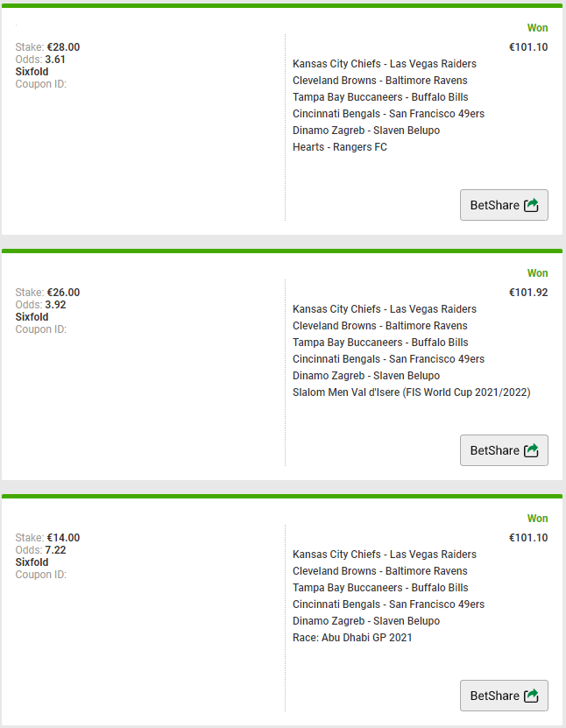Screen dimensions: 566x728
Task: Click €101.92 winnings amount
Action: pos(528,293)
